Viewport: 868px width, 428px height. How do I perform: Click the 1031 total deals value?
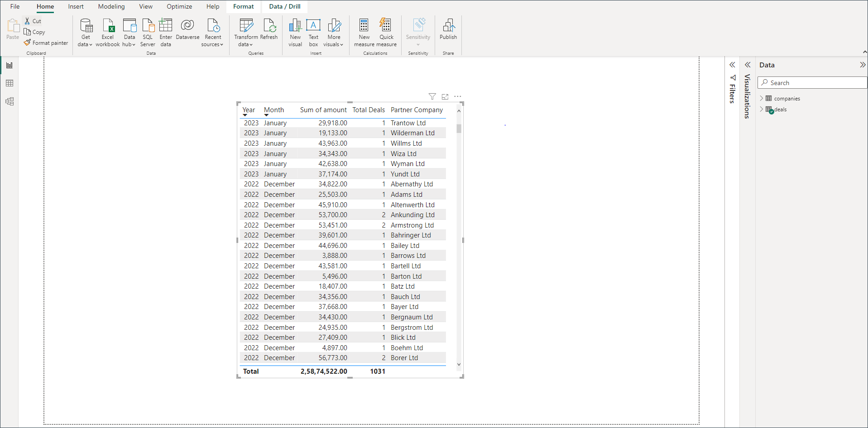pyautogui.click(x=378, y=371)
